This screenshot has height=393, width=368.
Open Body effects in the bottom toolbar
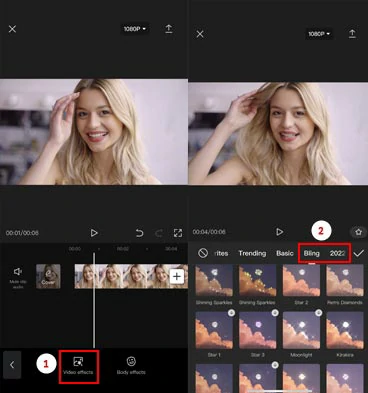click(131, 366)
